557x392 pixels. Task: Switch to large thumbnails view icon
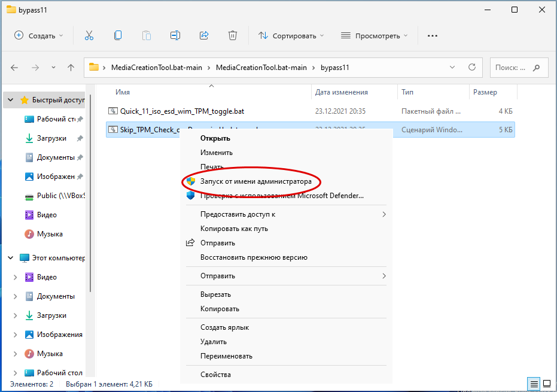(x=547, y=383)
